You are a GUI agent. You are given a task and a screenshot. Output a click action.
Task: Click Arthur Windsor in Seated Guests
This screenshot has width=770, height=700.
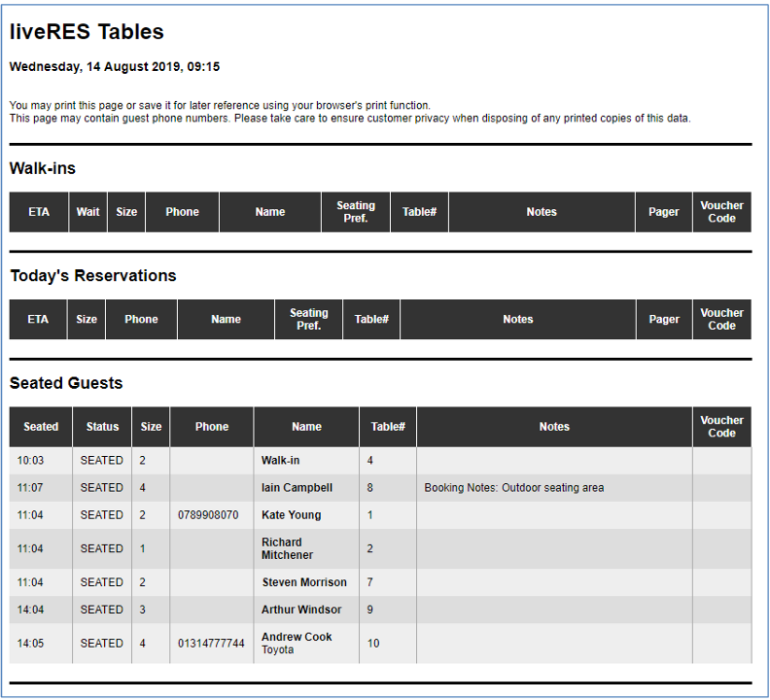301,610
